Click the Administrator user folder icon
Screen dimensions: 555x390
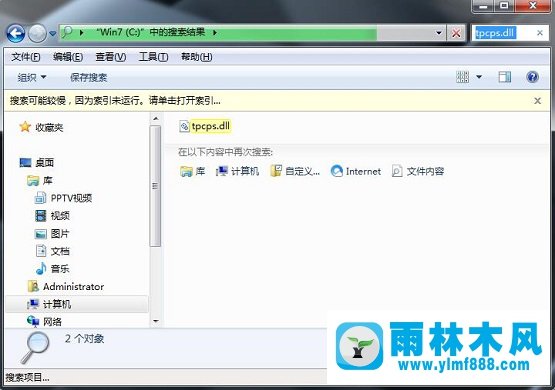(x=33, y=286)
